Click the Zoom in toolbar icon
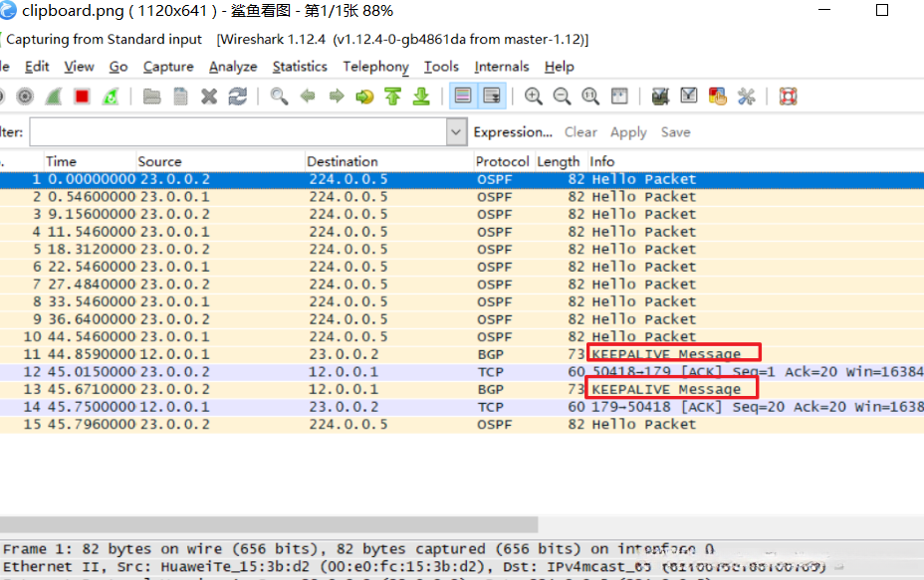 point(534,97)
